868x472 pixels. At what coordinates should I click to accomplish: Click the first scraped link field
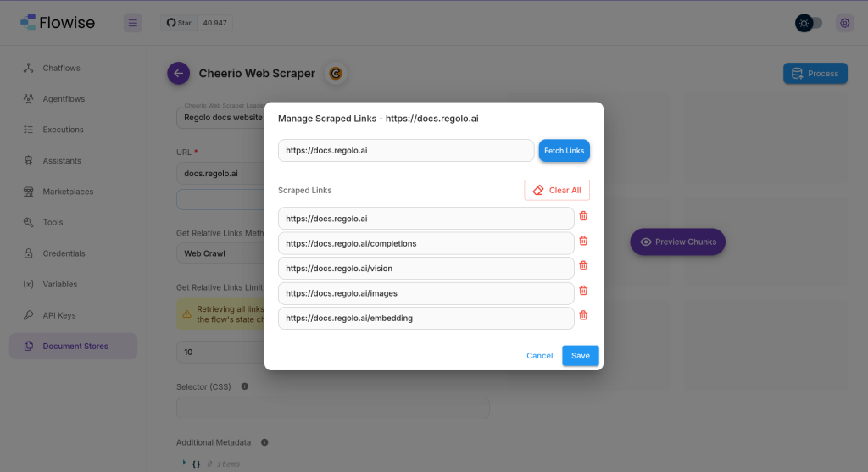(426, 219)
